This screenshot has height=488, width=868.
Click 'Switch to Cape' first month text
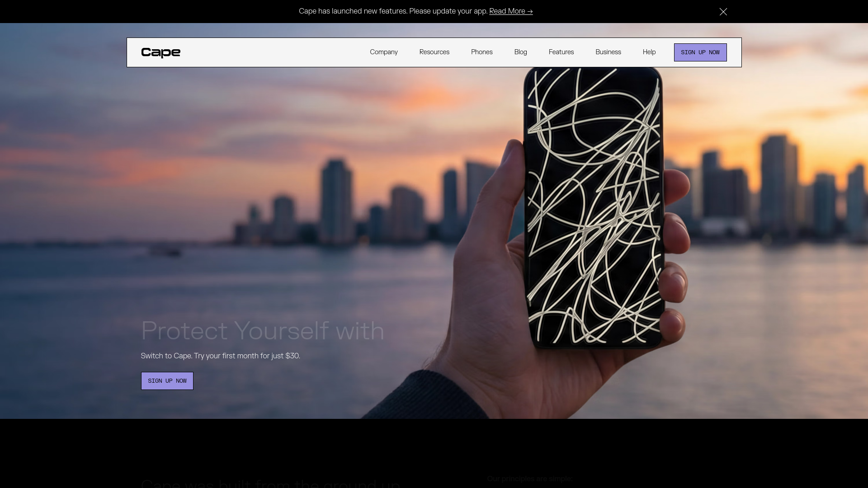click(220, 356)
